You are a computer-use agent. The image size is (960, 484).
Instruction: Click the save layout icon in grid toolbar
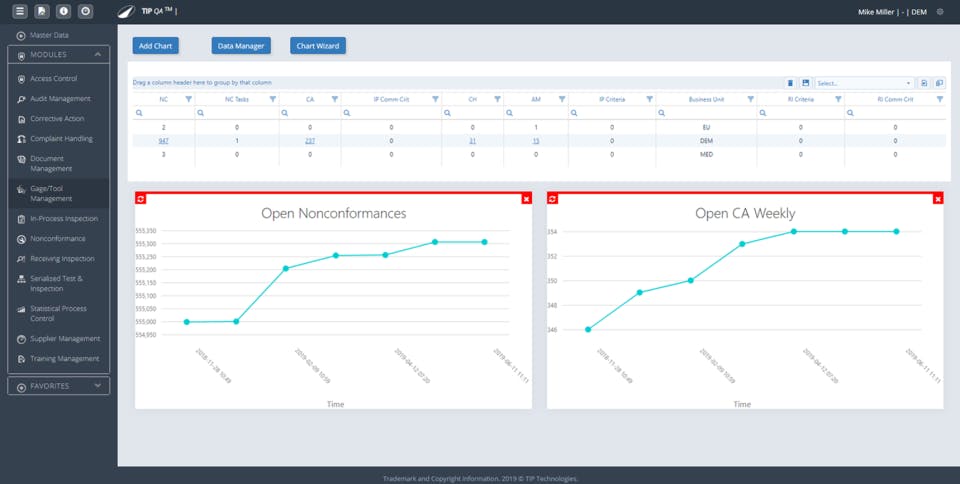(806, 83)
